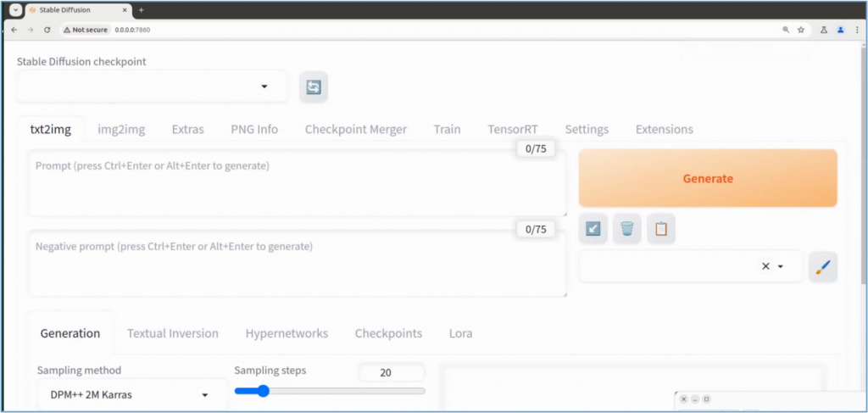Screen dimensions: 868x413
Task: Open Chrome three-dot menu
Action: pyautogui.click(x=857, y=30)
